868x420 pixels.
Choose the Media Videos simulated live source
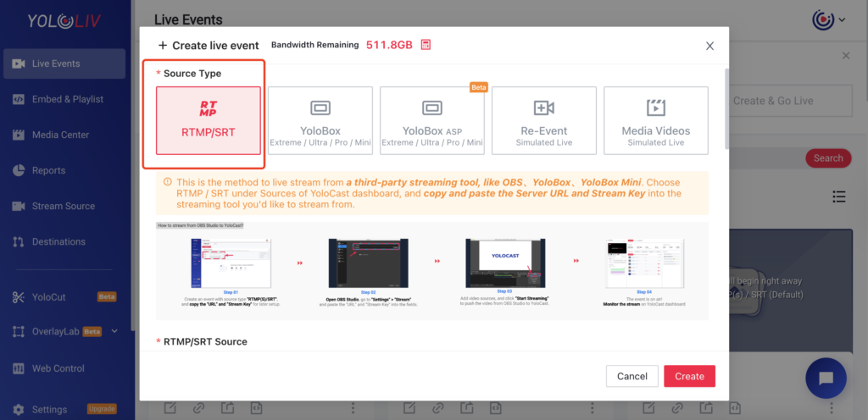tap(656, 120)
